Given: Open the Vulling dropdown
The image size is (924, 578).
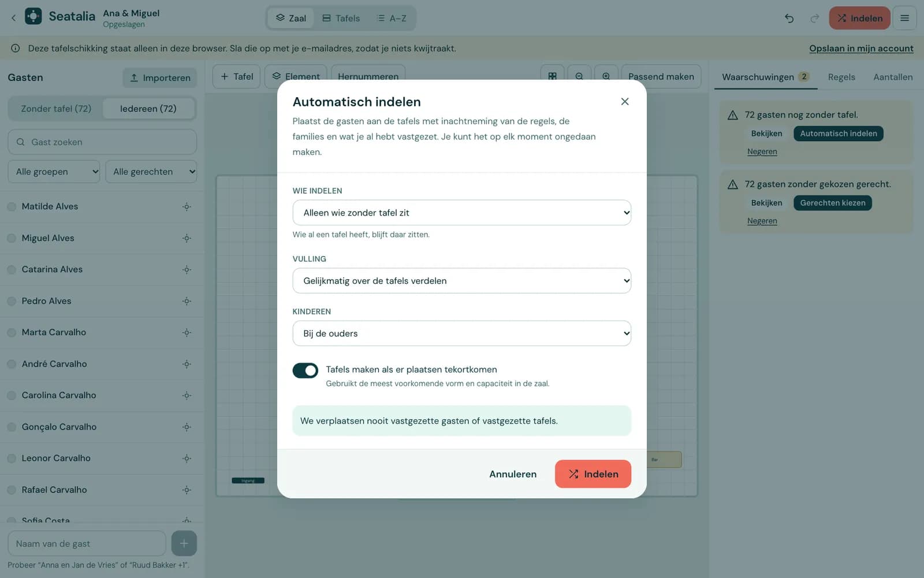Looking at the screenshot, I should point(462,281).
